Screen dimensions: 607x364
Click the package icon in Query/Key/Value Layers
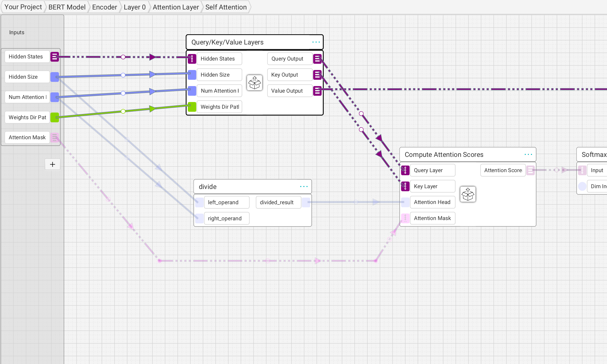[x=254, y=83]
